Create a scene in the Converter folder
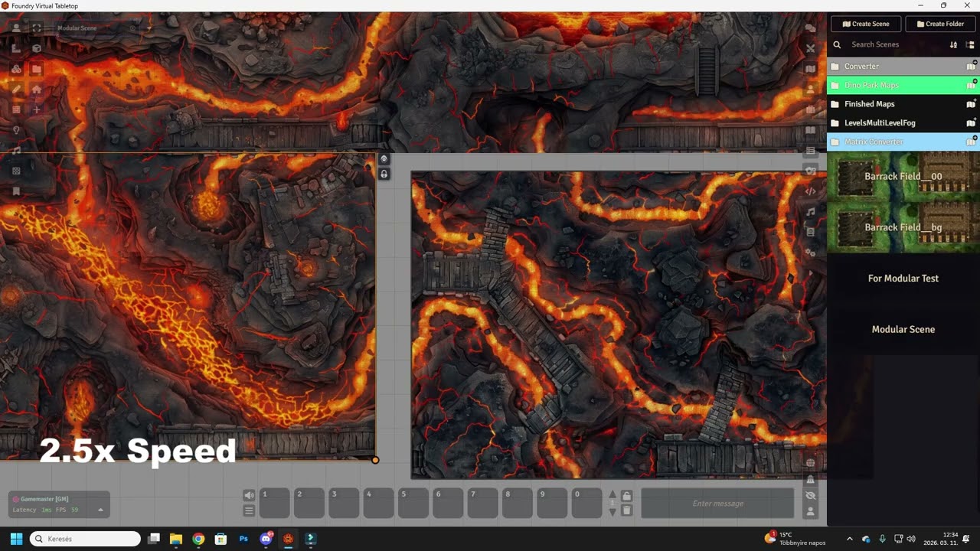This screenshot has width=980, height=551. coord(971,66)
